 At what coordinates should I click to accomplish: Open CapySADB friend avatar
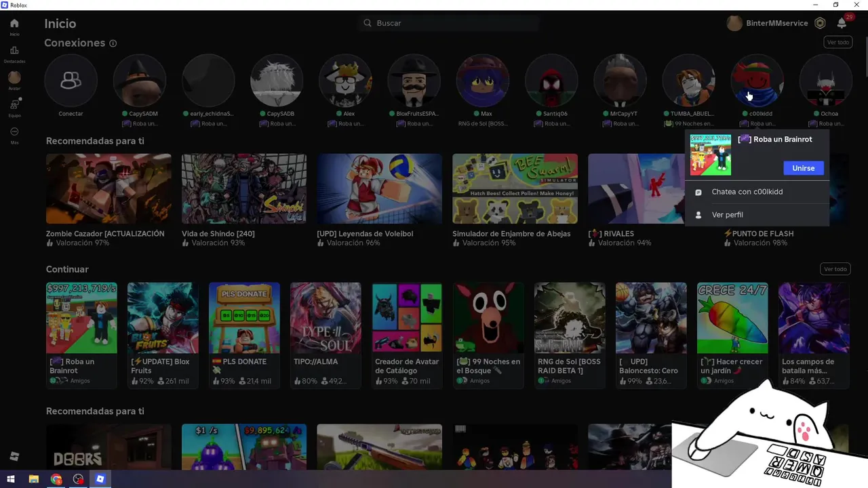tap(277, 81)
